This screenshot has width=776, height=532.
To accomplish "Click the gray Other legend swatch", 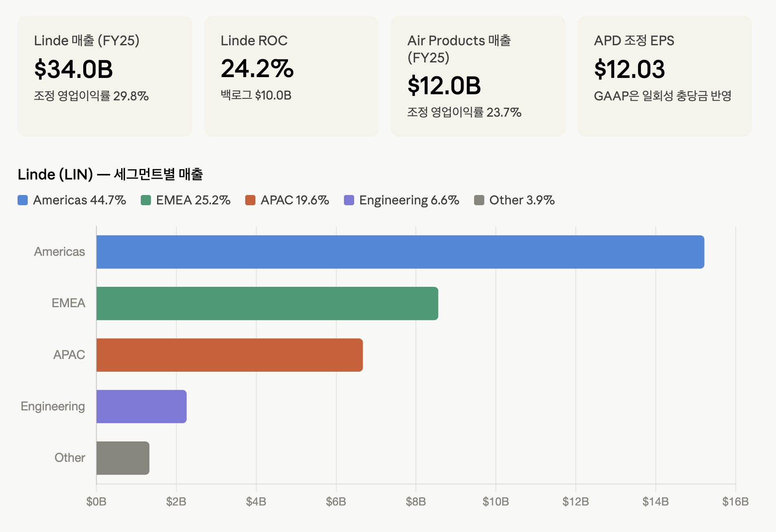I will pyautogui.click(x=479, y=200).
